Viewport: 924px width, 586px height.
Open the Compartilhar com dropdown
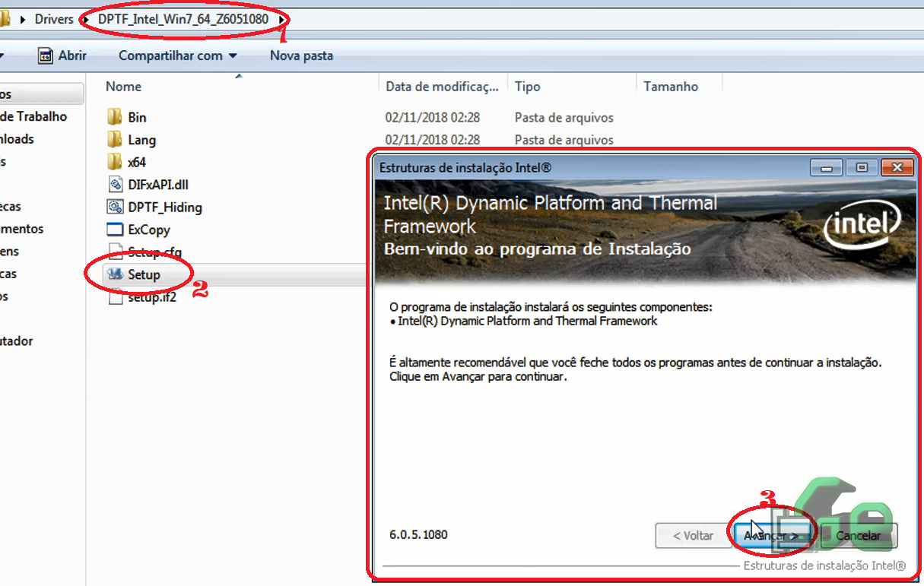[x=178, y=55]
